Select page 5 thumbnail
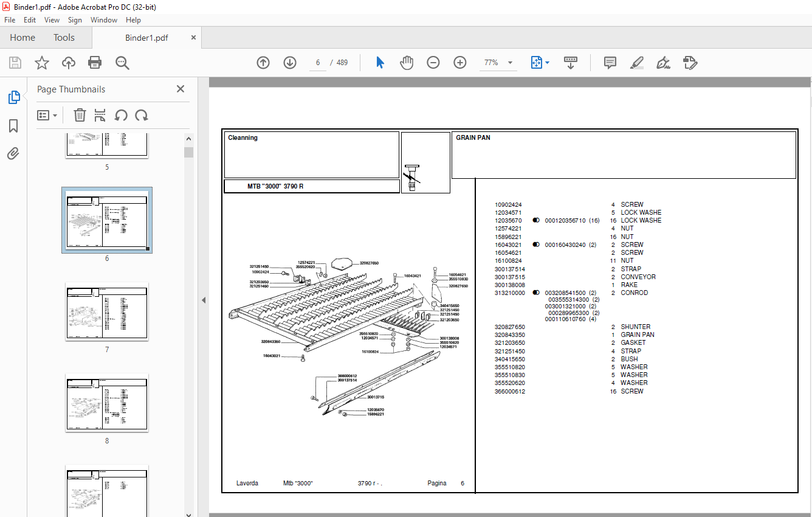The height and width of the screenshot is (517, 812). 107,145
